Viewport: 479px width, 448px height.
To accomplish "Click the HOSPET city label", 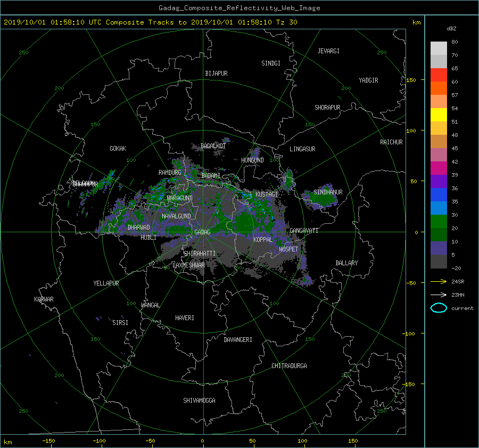I will [x=288, y=249].
